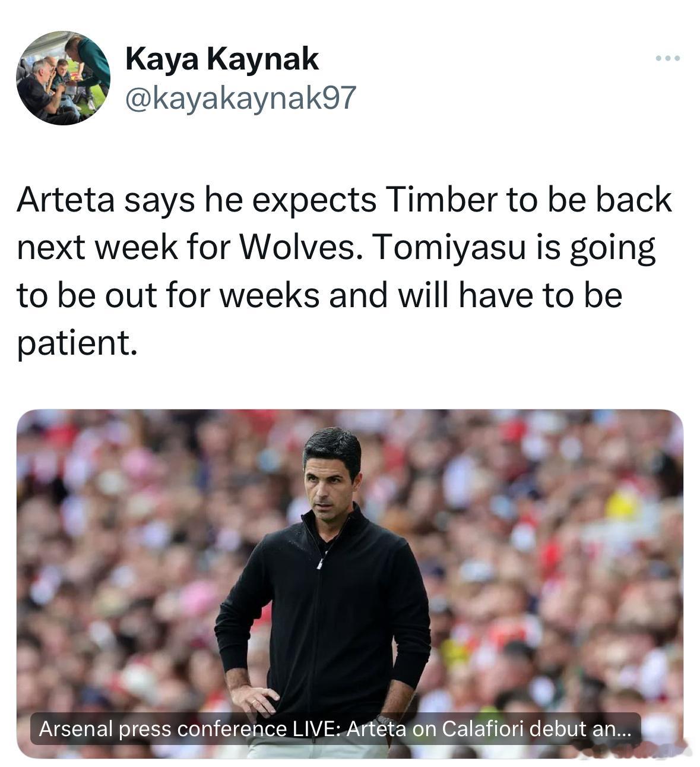Image resolution: width=700 pixels, height=767 pixels.
Task: Open Kaya Kaynak's round profile avatar
Action: point(63,78)
